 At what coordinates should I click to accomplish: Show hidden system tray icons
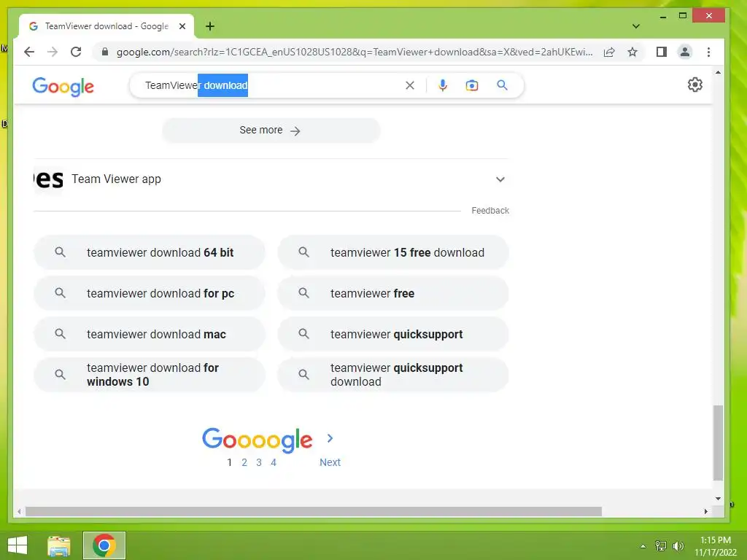pos(643,546)
